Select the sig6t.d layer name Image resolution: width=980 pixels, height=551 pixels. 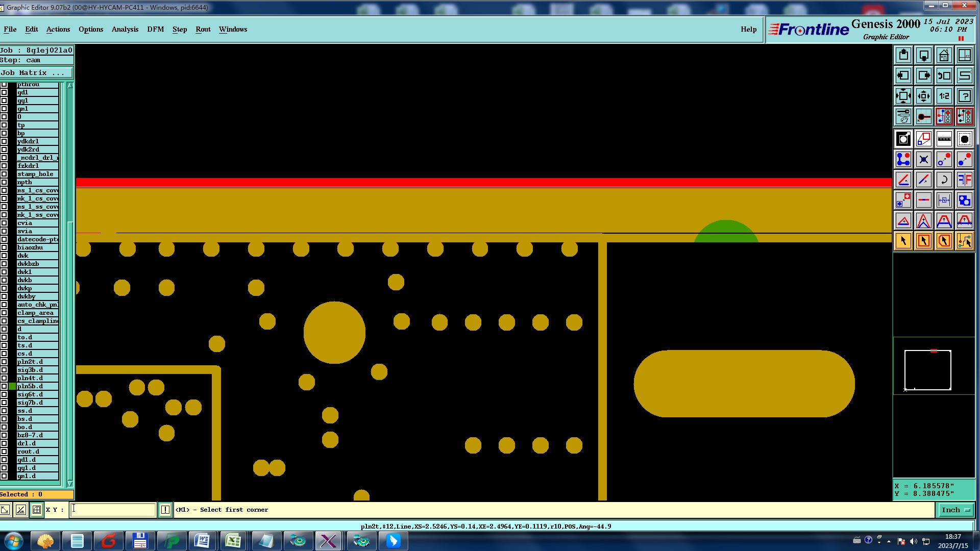(37, 394)
